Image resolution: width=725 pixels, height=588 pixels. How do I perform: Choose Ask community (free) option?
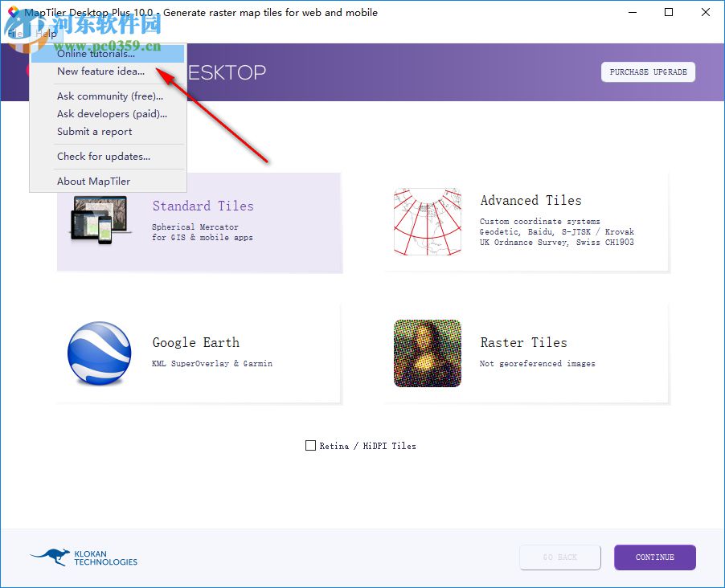(108, 96)
